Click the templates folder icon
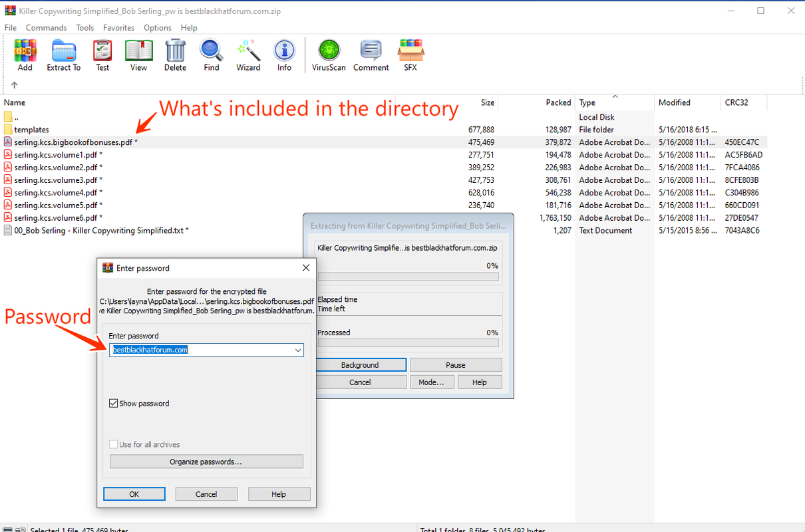The height and width of the screenshot is (532, 805). (8, 130)
